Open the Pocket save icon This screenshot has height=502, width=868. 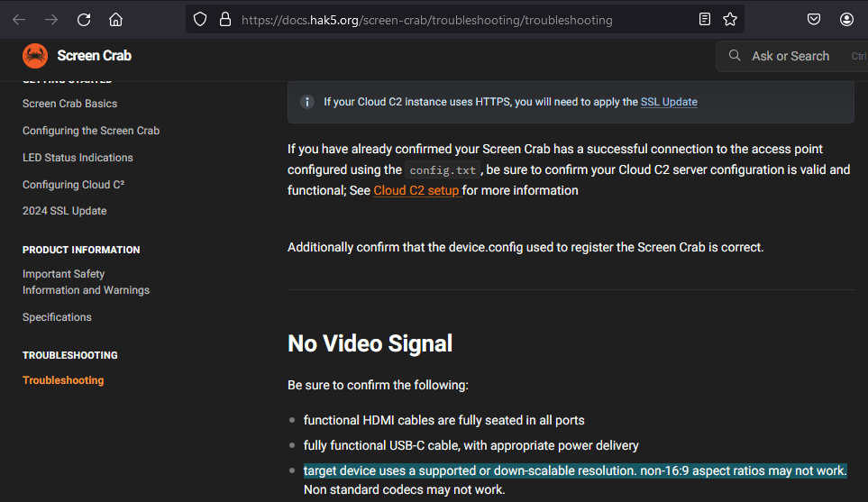tap(814, 19)
